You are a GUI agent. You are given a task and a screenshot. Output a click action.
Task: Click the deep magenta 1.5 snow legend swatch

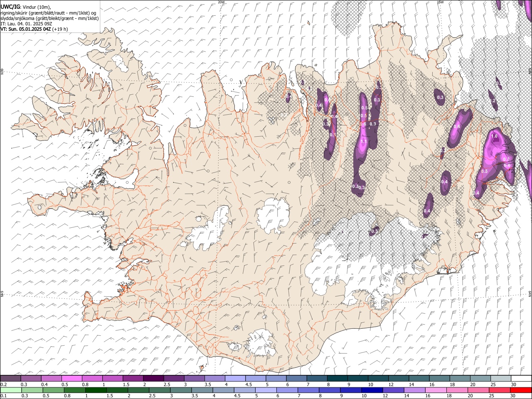[x=133, y=379]
